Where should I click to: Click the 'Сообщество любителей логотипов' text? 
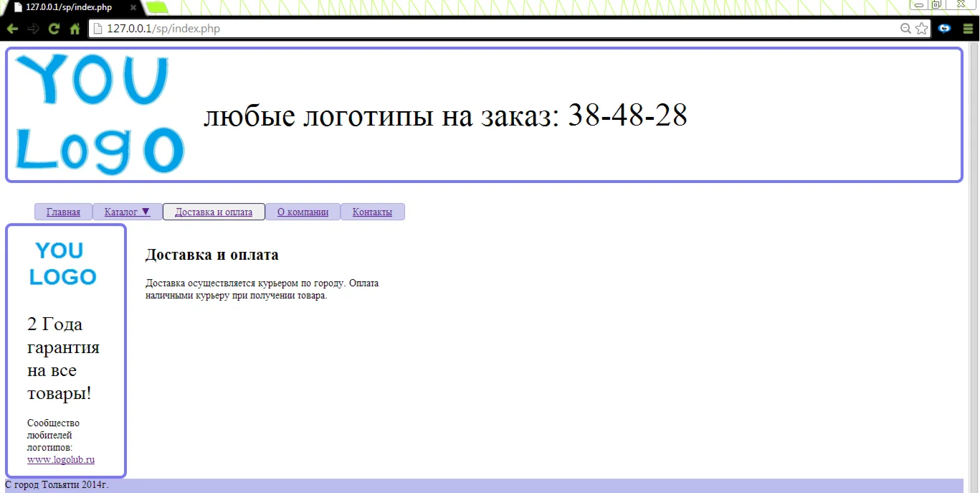click(54, 435)
